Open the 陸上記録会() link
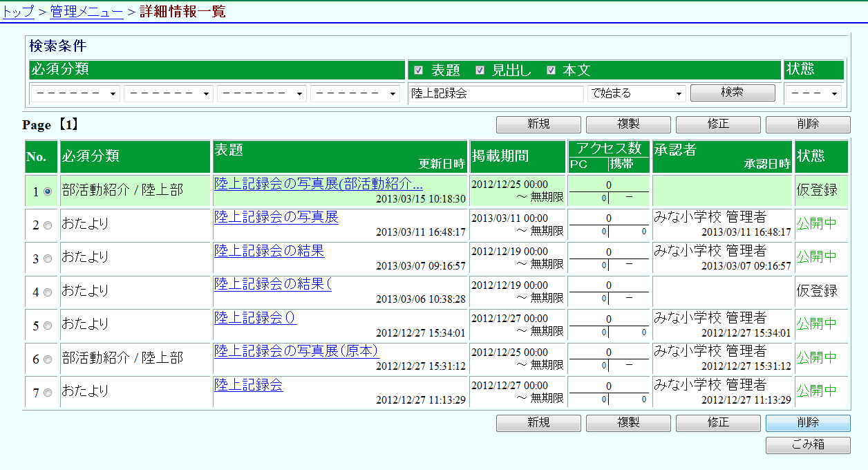 [256, 317]
